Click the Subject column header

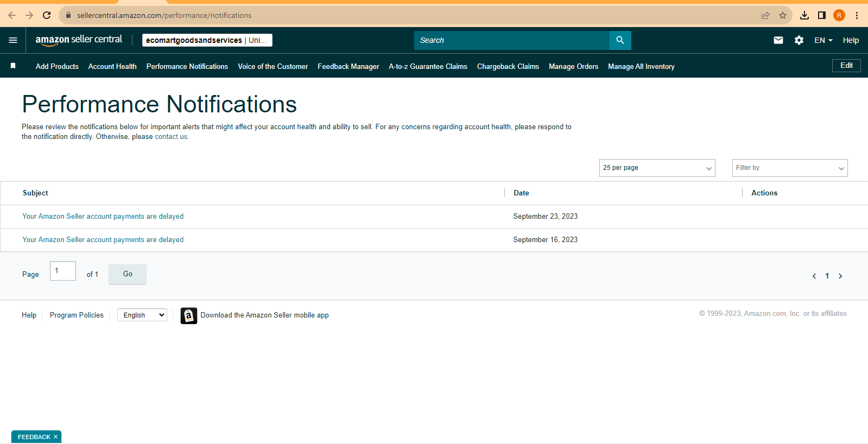click(35, 193)
